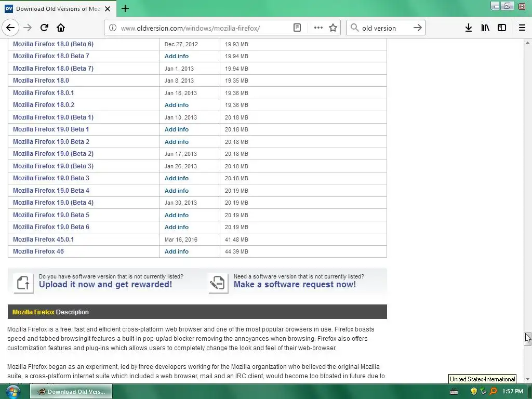The width and height of the screenshot is (532, 399).
Task: Open the on-screen keyboard tray icon
Action: pos(454,392)
